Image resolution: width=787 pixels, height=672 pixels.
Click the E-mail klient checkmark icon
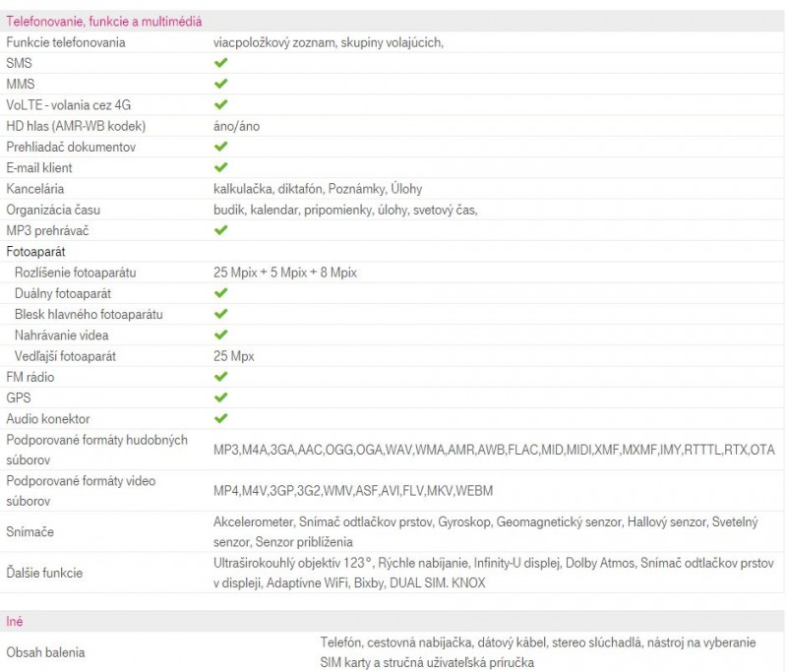pyautogui.click(x=220, y=167)
